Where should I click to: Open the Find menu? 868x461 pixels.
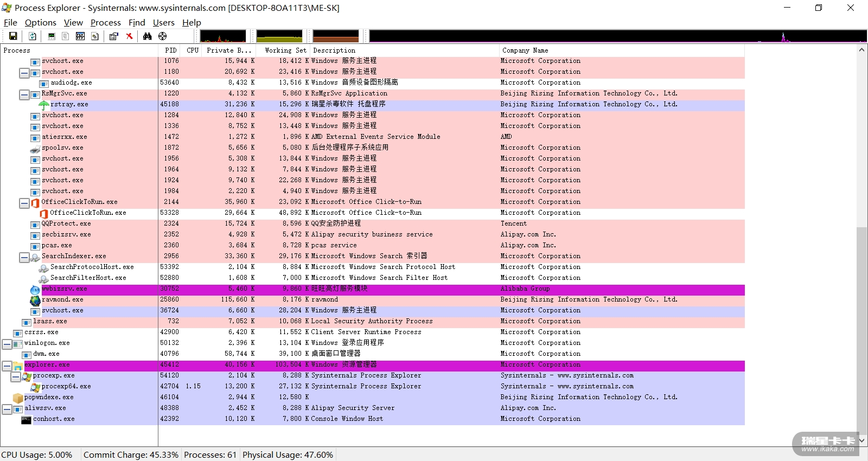point(137,22)
